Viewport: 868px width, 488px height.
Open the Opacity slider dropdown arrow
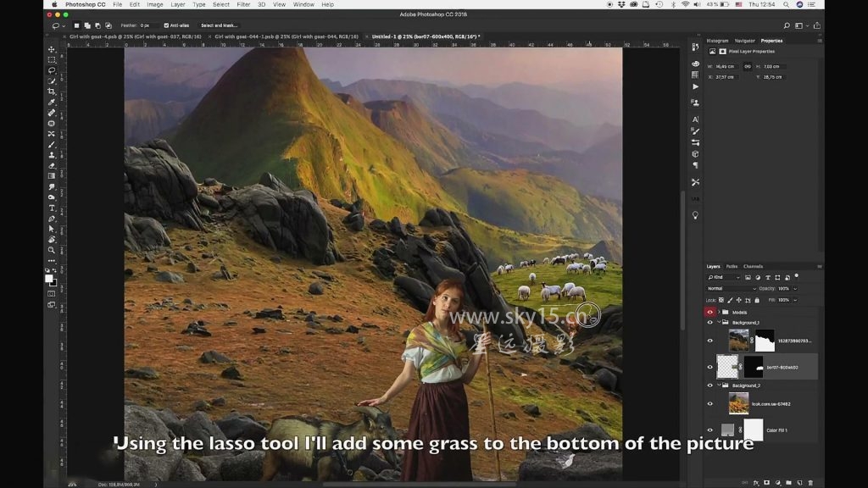[795, 289]
